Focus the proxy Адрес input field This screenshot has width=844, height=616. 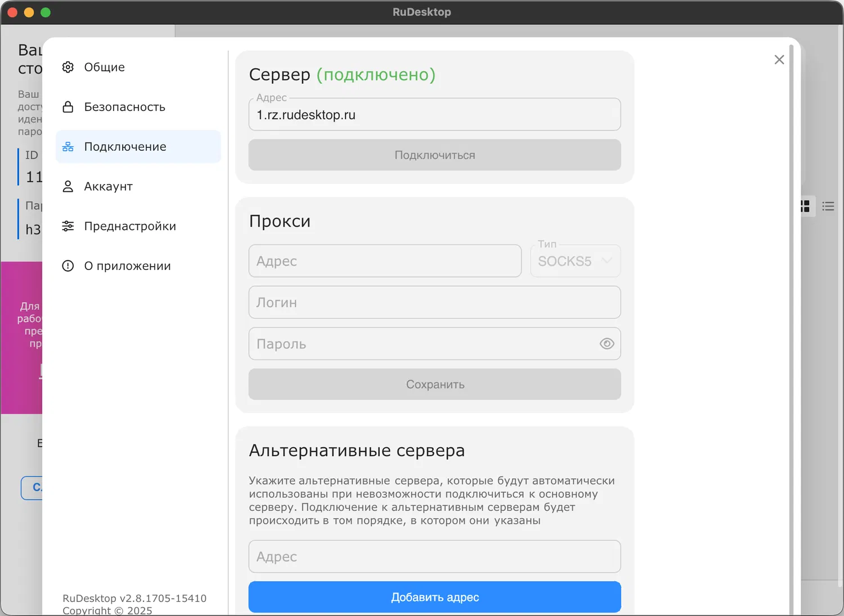[385, 261]
